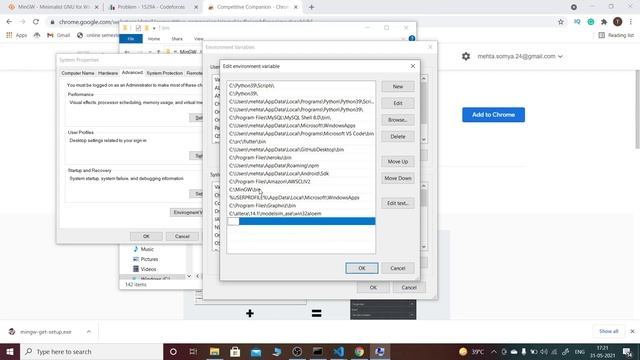Select the AppData Roaming npm path entry
The width and height of the screenshot is (640, 360).
301,165
